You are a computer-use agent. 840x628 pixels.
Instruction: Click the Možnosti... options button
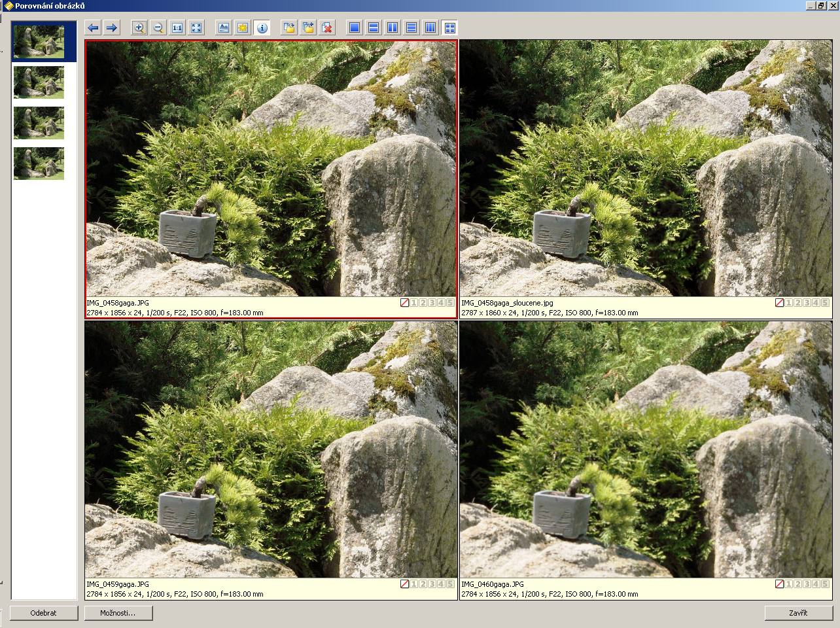coord(118,613)
